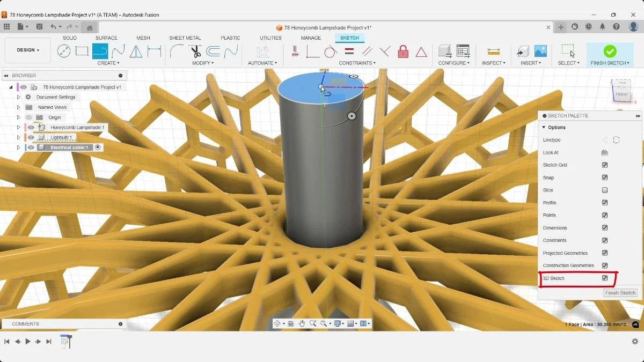Apply the Parallel constraint
The width and height of the screenshot is (644, 362).
click(x=367, y=51)
